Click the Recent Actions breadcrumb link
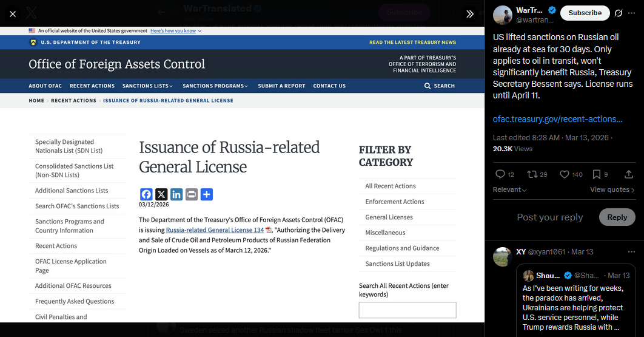The image size is (644, 337). 73,100
